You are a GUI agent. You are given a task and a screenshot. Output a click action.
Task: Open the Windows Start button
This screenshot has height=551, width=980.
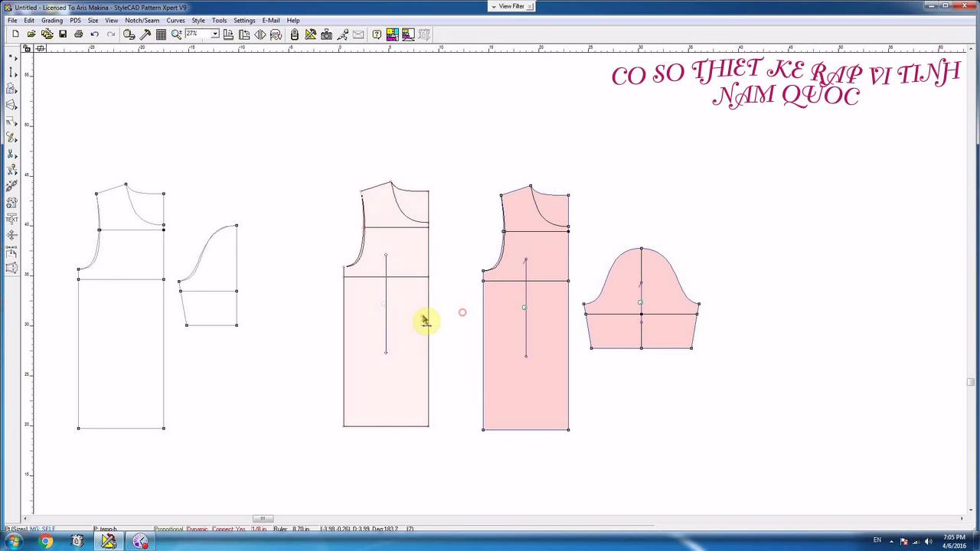pyautogui.click(x=14, y=542)
